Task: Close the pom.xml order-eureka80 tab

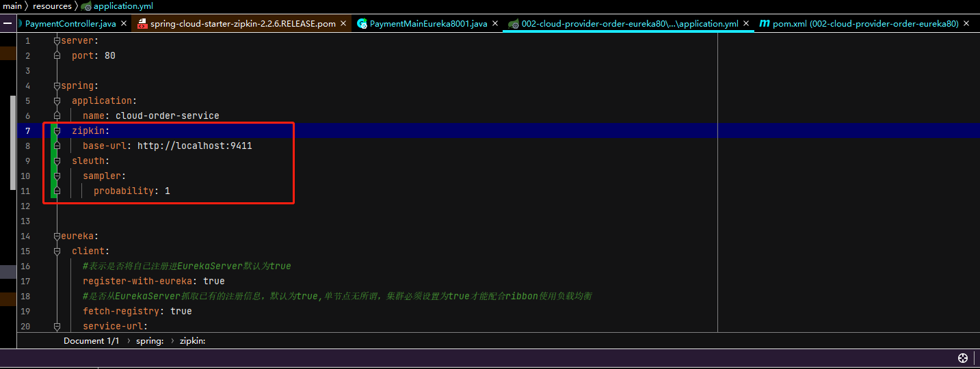Action: [966, 23]
